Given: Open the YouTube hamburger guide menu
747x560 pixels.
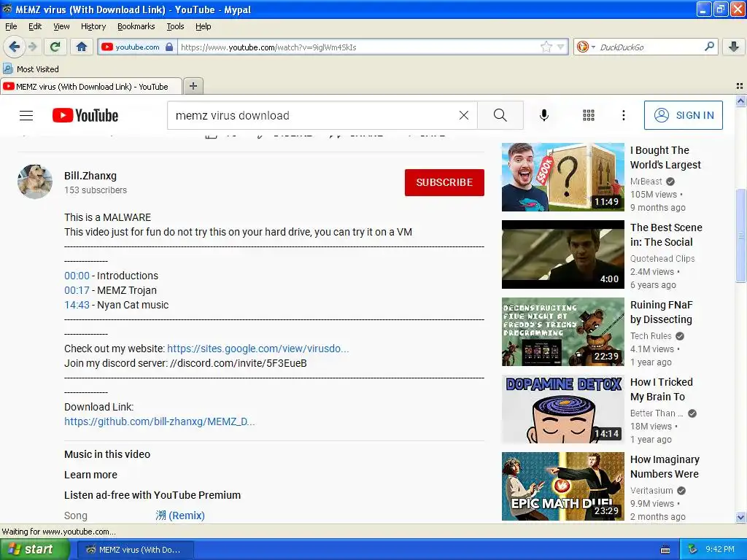Looking at the screenshot, I should [x=26, y=115].
